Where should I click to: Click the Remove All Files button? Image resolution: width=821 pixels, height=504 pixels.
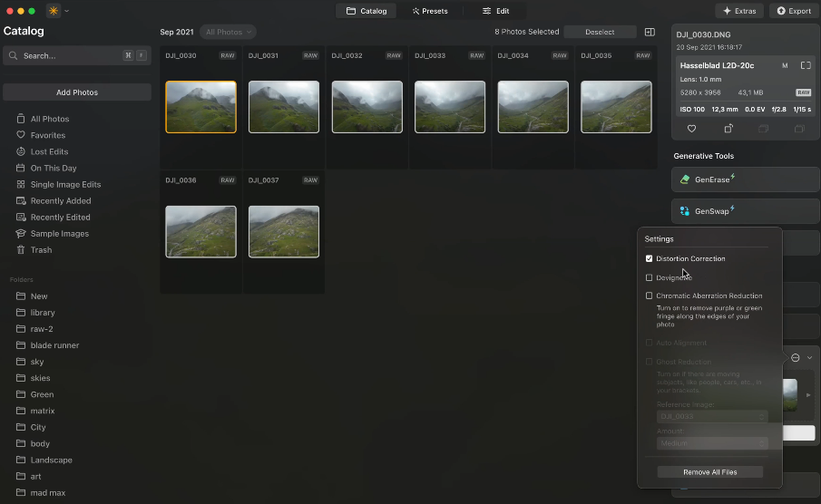709,472
